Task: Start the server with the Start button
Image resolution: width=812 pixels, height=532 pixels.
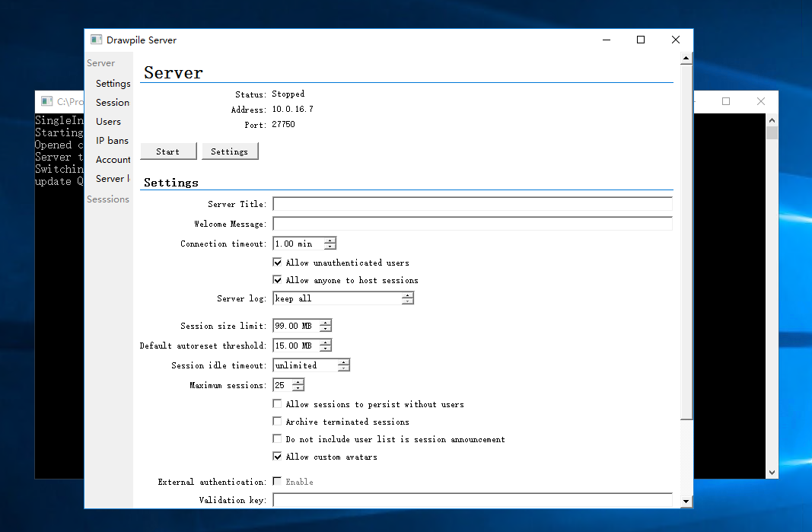Action: tap(168, 151)
